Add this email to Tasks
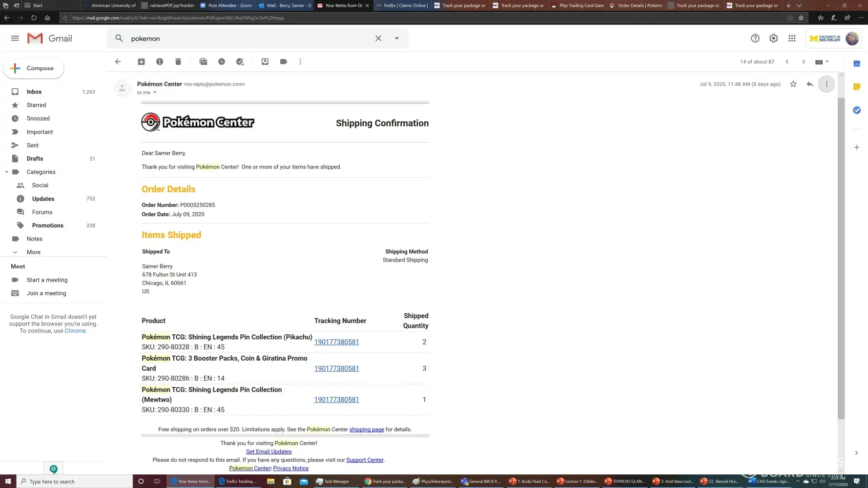The image size is (868, 488). [240, 61]
